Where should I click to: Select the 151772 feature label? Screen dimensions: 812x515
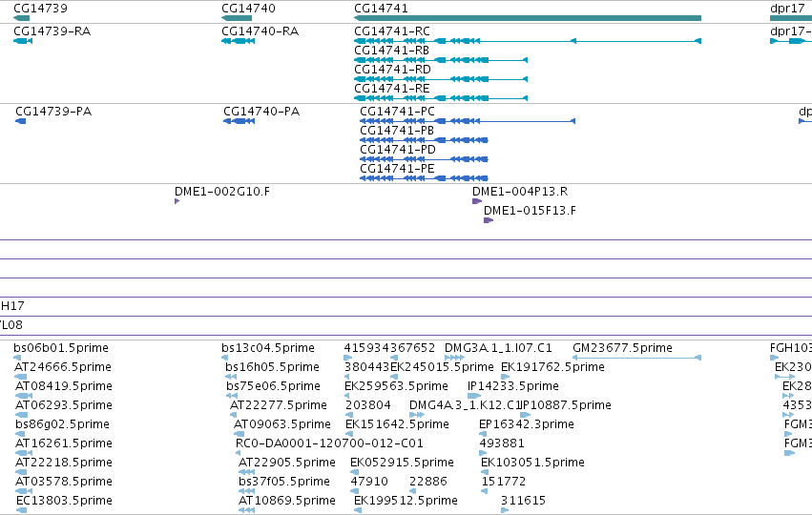pyautogui.click(x=504, y=482)
